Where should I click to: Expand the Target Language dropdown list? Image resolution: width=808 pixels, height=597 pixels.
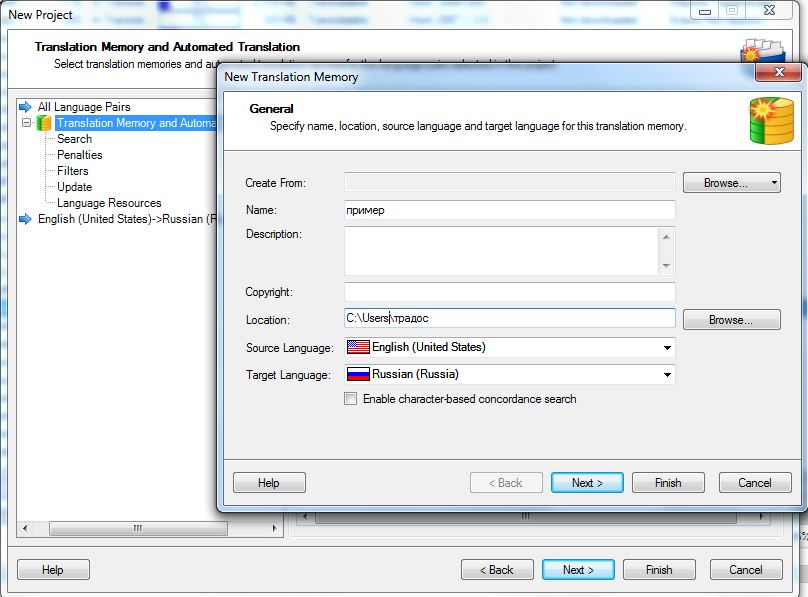(666, 375)
